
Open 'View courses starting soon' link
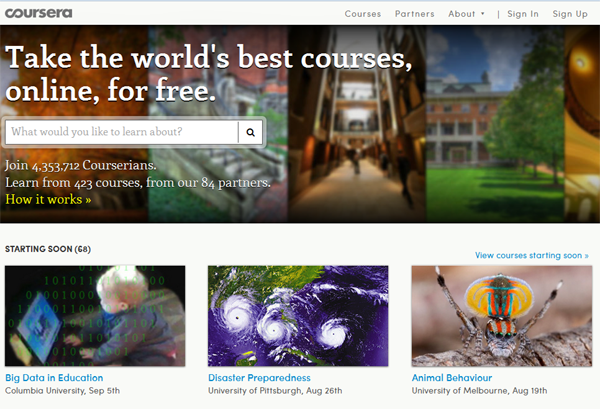tap(532, 256)
